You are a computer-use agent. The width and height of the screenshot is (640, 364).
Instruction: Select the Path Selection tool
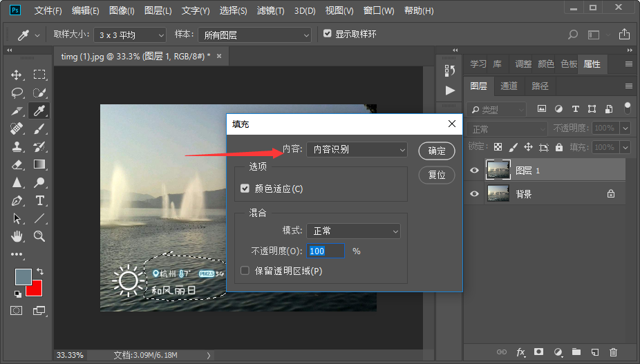pos(17,218)
